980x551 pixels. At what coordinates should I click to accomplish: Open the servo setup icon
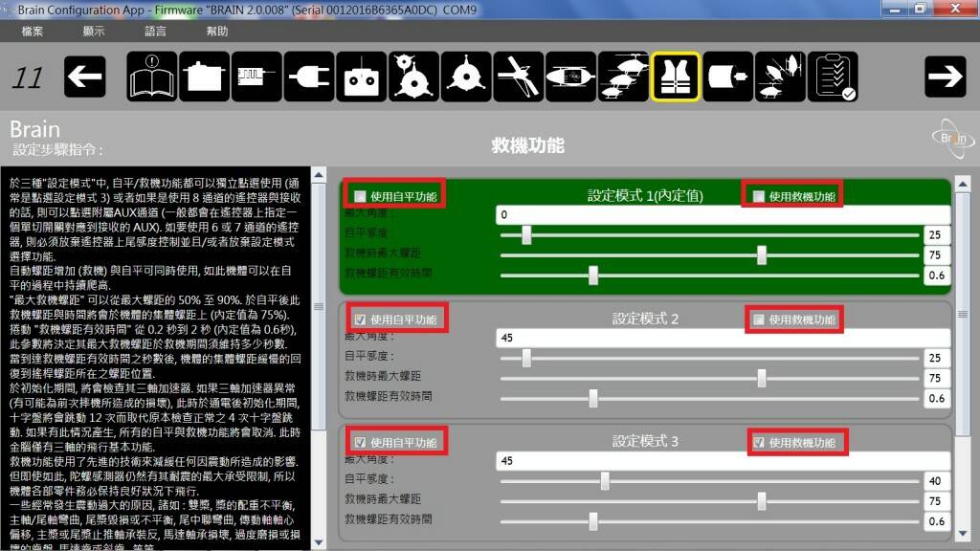[205, 77]
